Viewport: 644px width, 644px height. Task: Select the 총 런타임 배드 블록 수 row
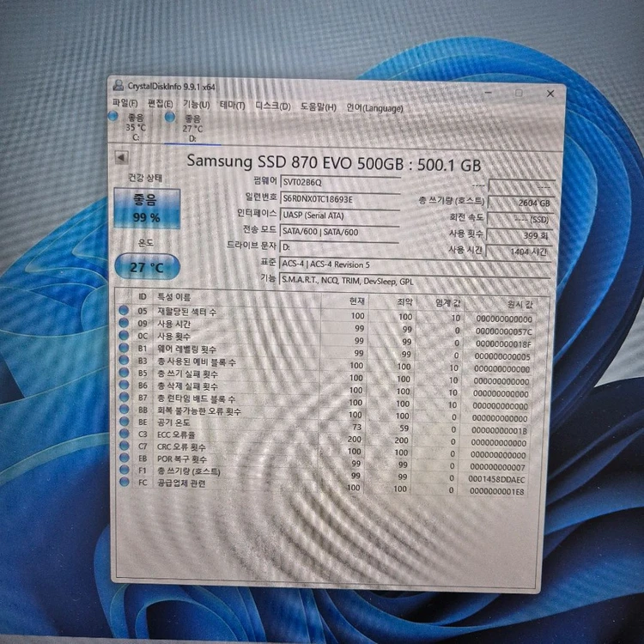coord(323,401)
